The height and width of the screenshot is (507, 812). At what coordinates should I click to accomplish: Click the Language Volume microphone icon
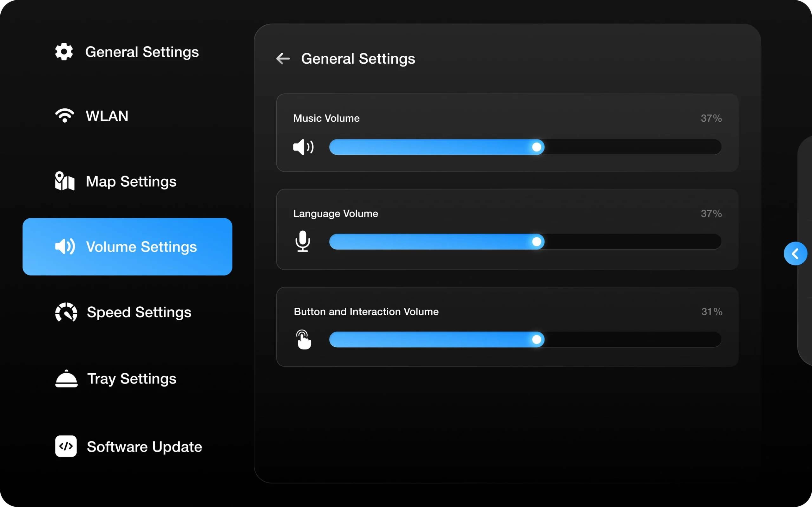pos(303,241)
